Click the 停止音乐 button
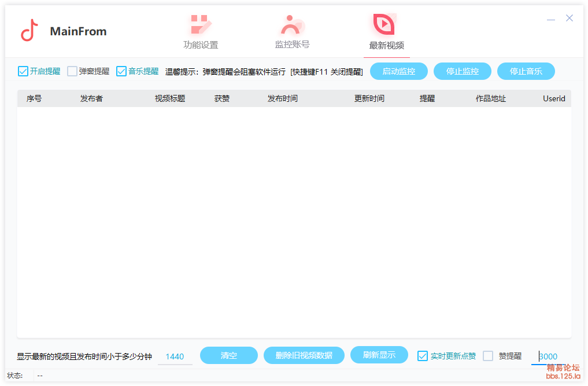588x386 pixels. (x=526, y=72)
